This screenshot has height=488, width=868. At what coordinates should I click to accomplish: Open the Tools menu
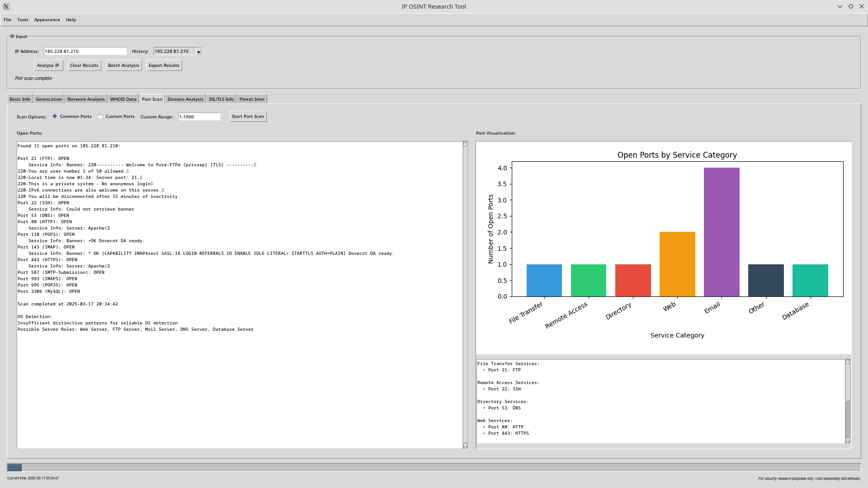[x=23, y=20]
